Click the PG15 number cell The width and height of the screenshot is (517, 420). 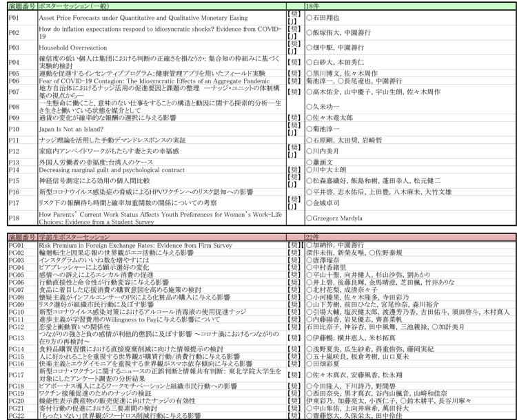pyautogui.click(x=23, y=357)
